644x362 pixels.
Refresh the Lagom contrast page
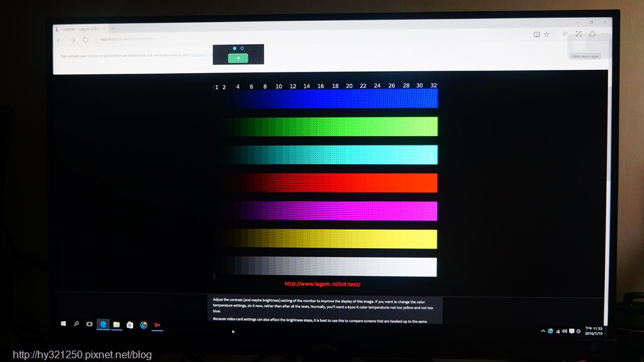(x=86, y=40)
